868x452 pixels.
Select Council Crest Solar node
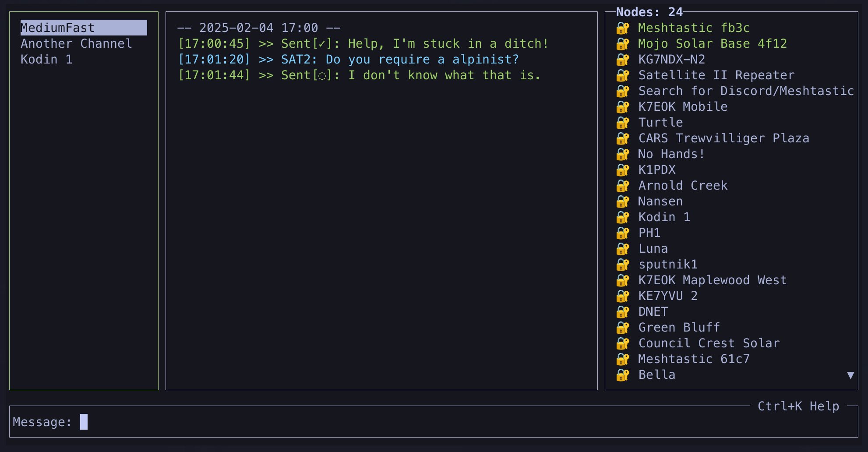709,343
